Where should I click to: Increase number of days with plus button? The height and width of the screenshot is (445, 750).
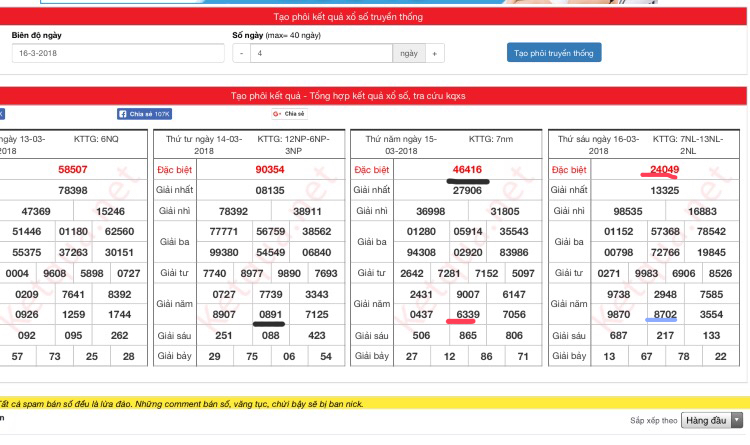tap(435, 53)
